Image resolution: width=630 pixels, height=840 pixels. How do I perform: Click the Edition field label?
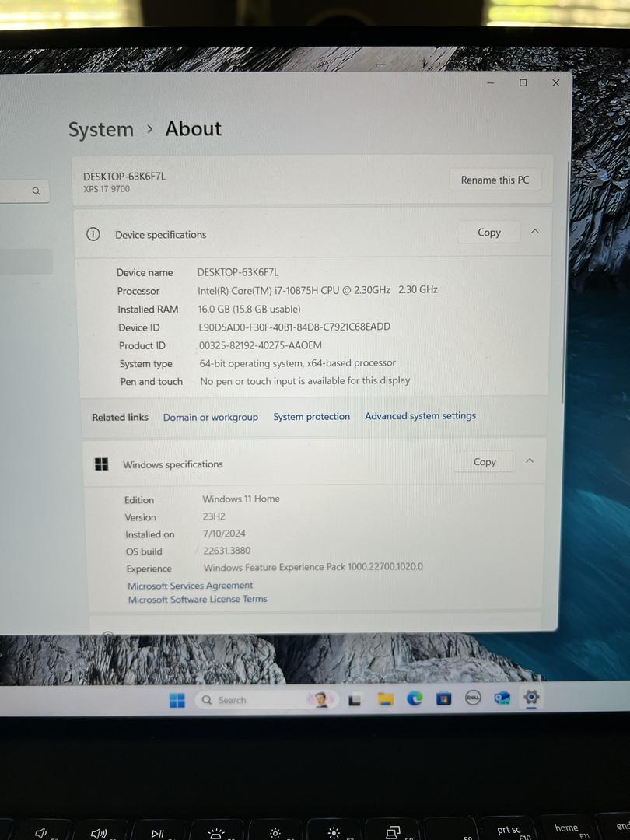click(139, 500)
